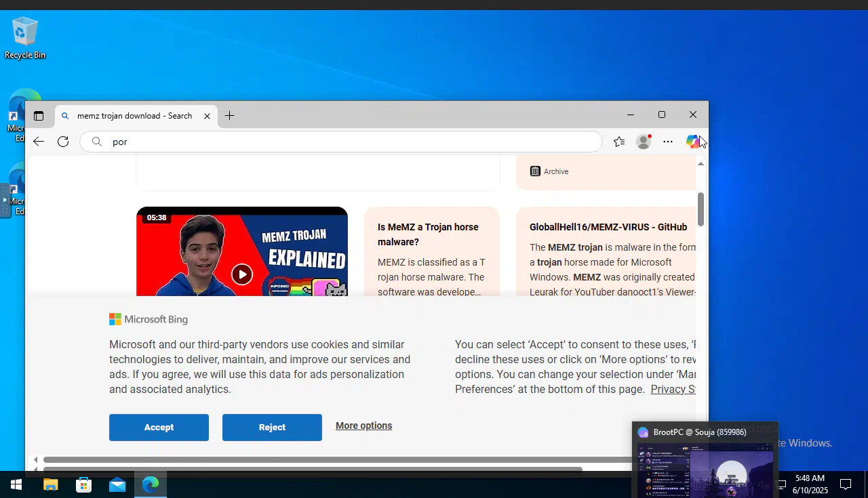The image size is (868, 498).
Task: Click the Edge icon in taskbar
Action: pos(151,484)
